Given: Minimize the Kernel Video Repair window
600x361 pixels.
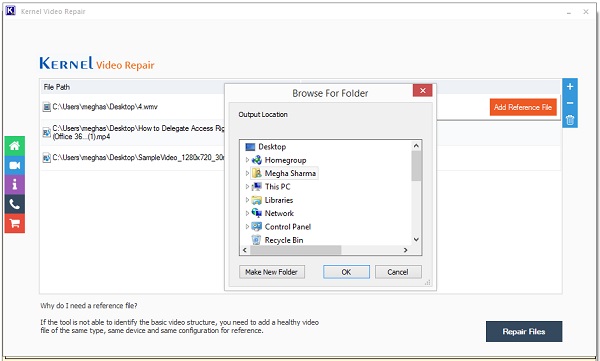Looking at the screenshot, I should click(569, 12).
